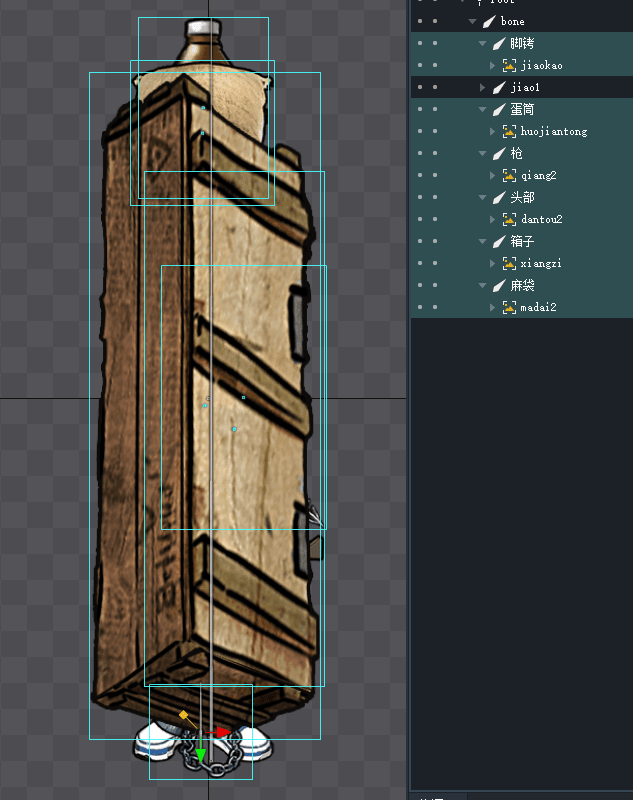This screenshot has height=800, width=633.
Task: Select the madai2 item in the tree
Action: 538,308
